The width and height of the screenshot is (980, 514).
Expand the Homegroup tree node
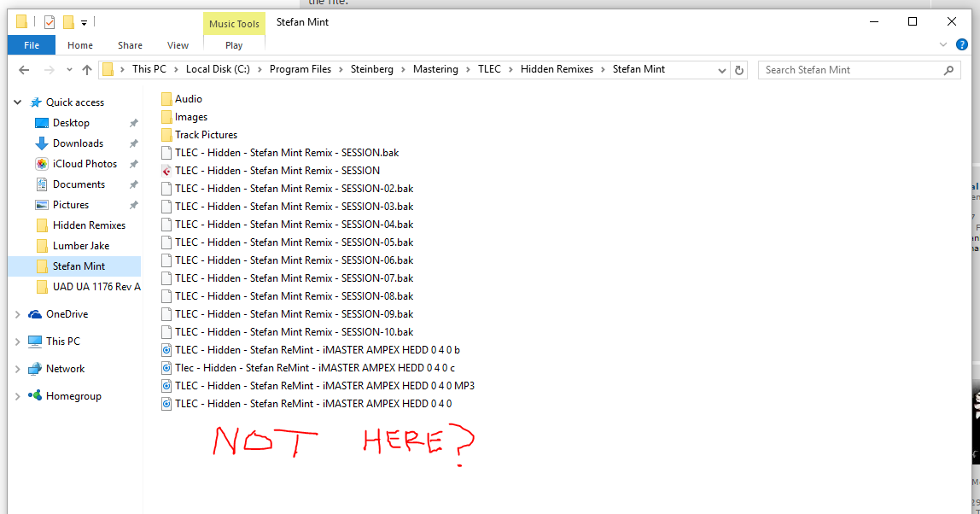(17, 396)
